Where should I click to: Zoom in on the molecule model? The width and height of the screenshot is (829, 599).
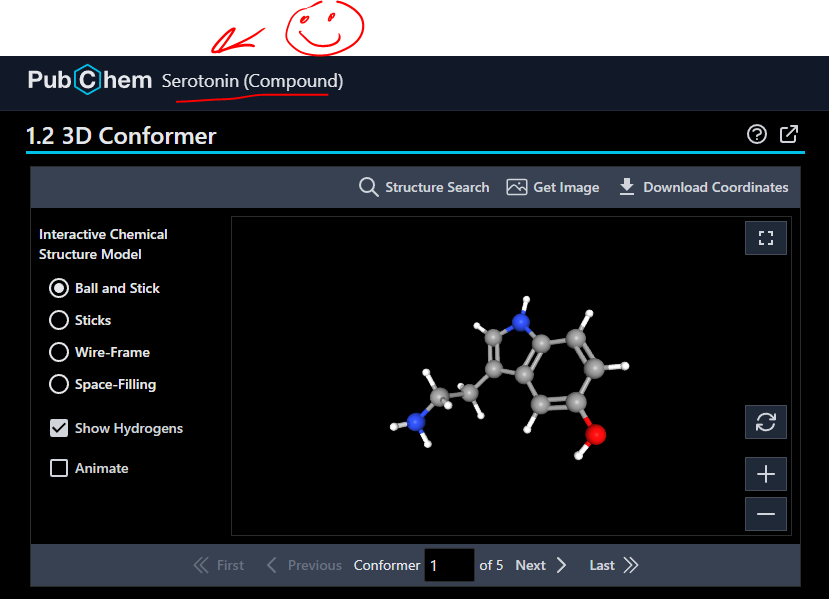point(766,474)
